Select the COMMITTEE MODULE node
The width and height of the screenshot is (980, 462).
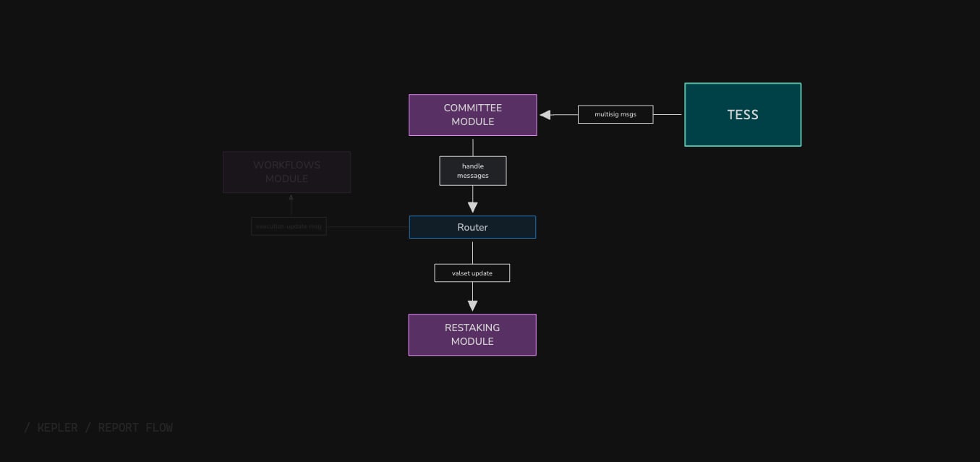coord(473,115)
